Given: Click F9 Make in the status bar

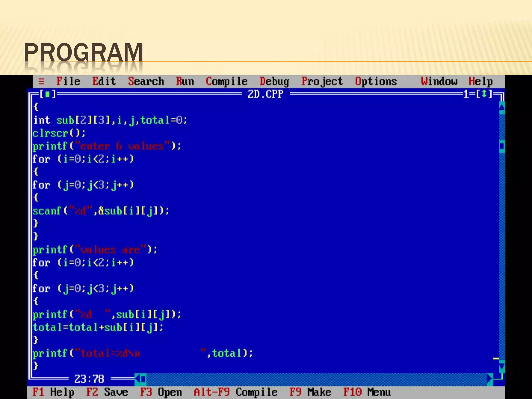Looking at the screenshot, I should (310, 392).
